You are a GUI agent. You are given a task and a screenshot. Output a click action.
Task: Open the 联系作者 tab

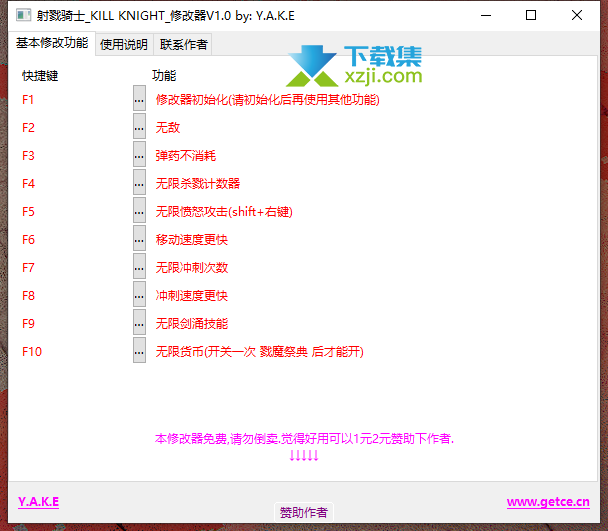coord(183,45)
